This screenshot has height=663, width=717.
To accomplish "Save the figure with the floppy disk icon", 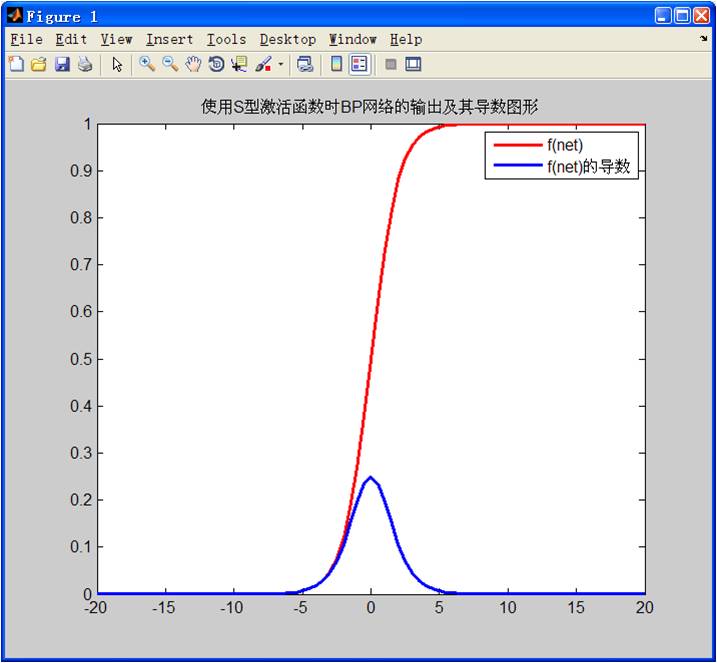I will click(x=62, y=64).
